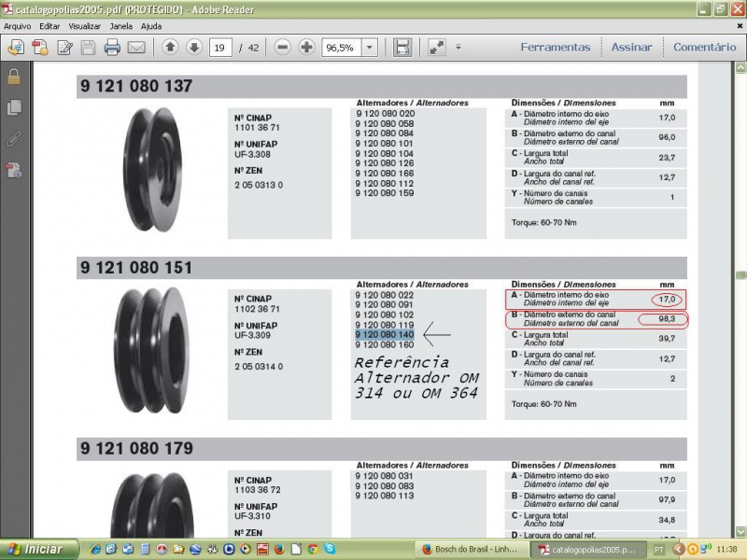The width and height of the screenshot is (747, 560).
Task: Click the single-groove pulley image
Action: (152, 170)
